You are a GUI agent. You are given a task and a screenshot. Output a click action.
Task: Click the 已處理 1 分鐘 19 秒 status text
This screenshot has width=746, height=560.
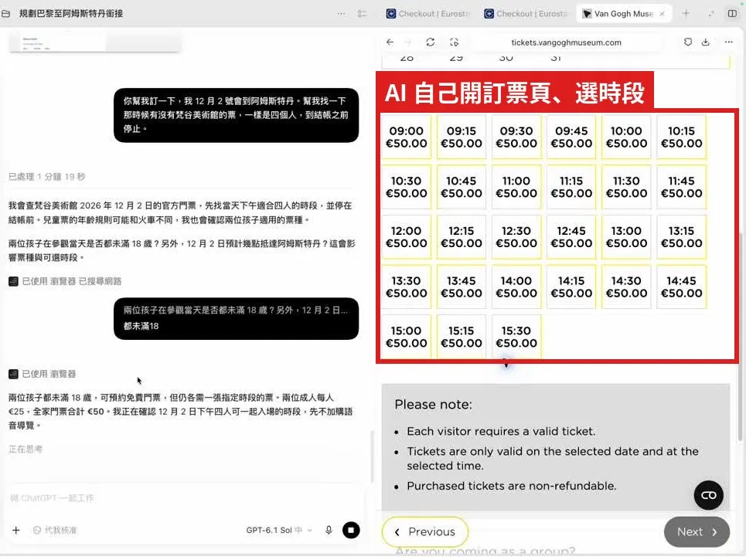tap(46, 177)
